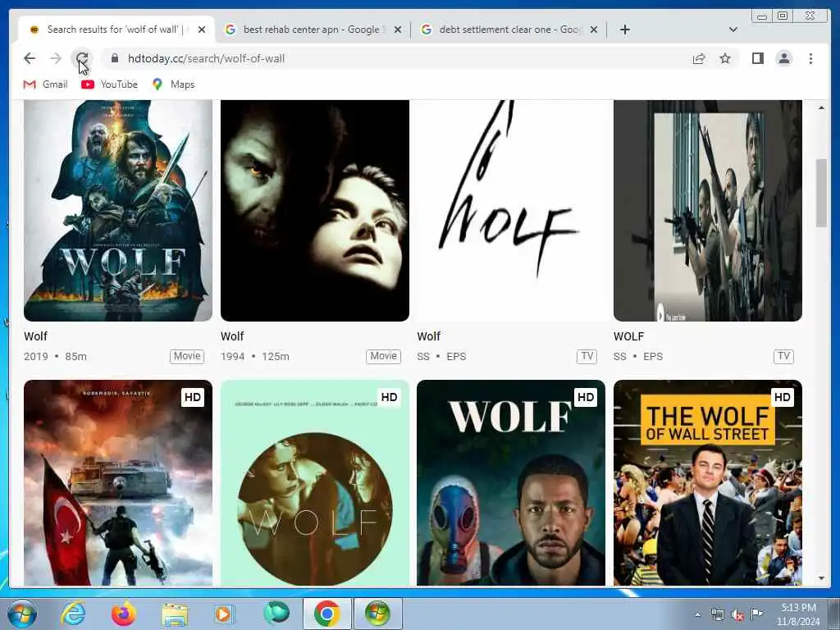Screen dimensions: 840x630
Task: Launch Firefox from the taskbar
Action: (123, 614)
